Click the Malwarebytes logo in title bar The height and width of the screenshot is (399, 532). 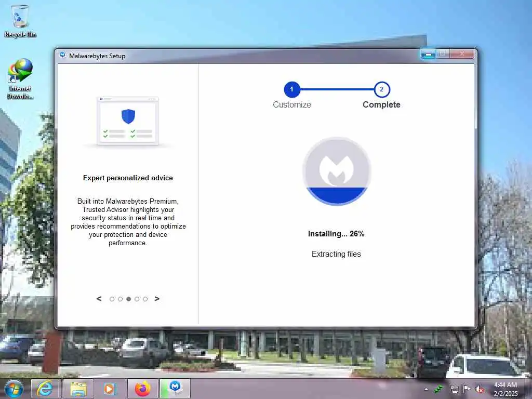click(x=62, y=55)
